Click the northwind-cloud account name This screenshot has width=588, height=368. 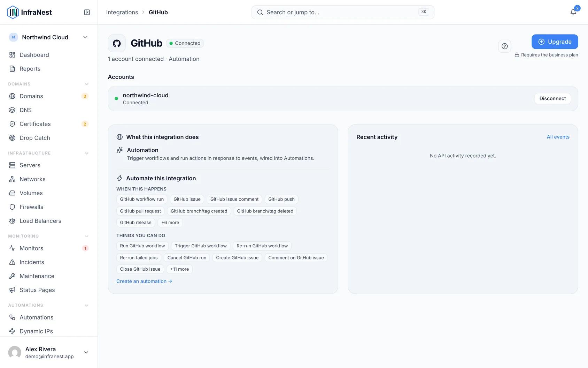coord(146,95)
